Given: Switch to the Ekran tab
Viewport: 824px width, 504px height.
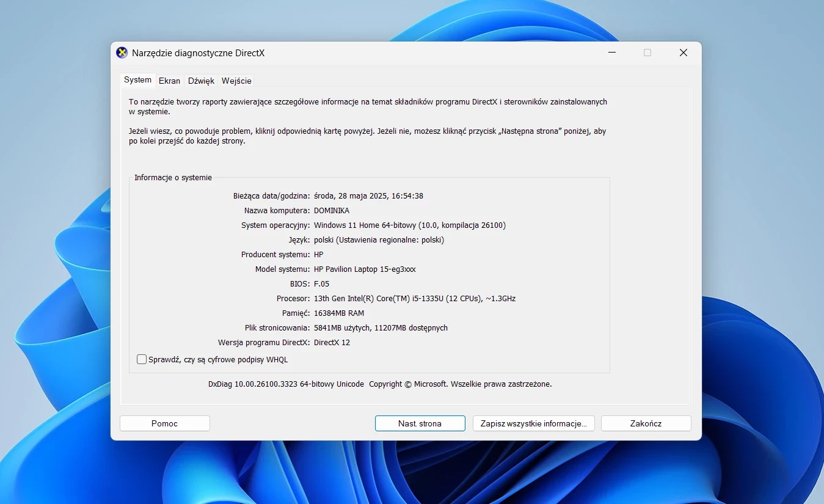Looking at the screenshot, I should (170, 81).
